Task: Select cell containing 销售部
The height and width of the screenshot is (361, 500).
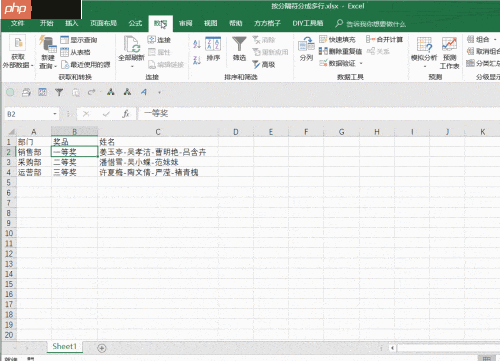Action: point(34,152)
